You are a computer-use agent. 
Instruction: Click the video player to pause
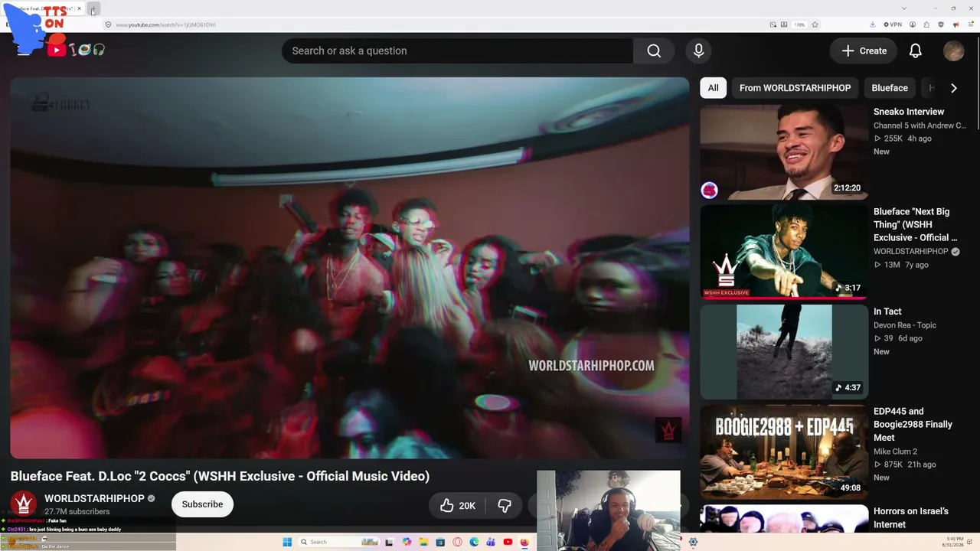click(350, 268)
